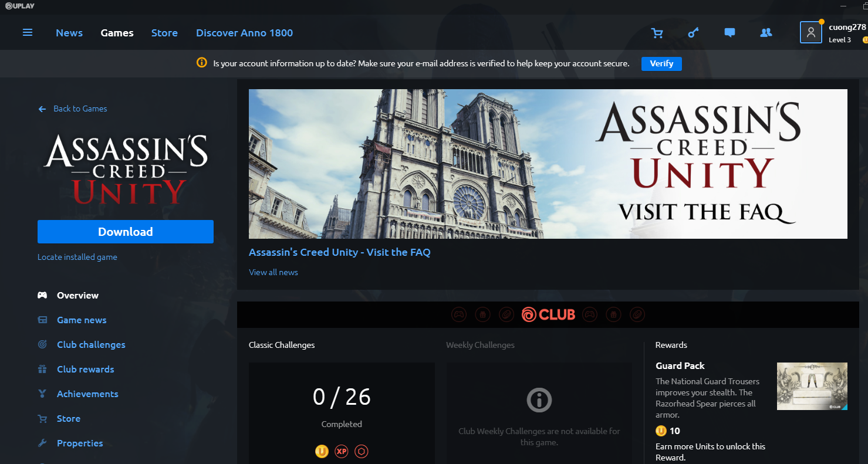This screenshot has width=868, height=464.
Task: Select Properties in the sidebar
Action: click(x=80, y=443)
